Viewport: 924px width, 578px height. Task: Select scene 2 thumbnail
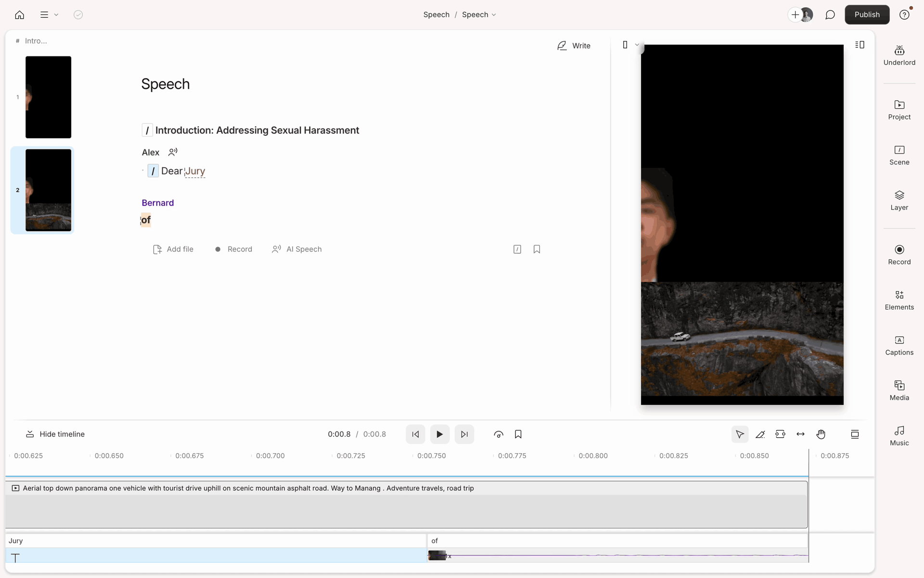click(x=48, y=190)
